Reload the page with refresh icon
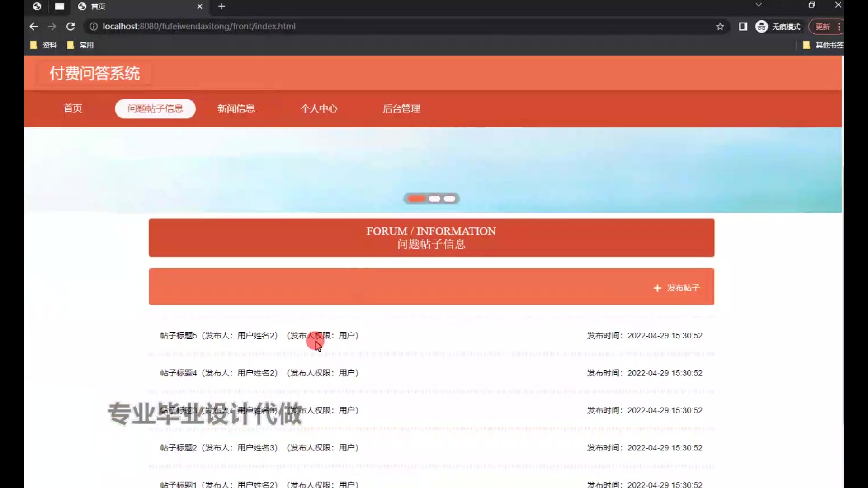This screenshot has height=488, width=868. coord(71,27)
